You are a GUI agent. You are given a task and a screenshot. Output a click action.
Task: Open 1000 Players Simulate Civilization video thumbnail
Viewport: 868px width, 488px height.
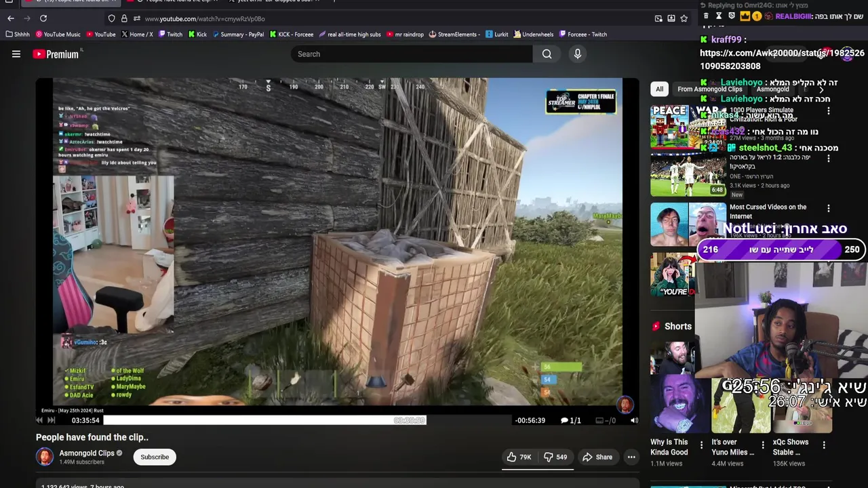coord(688,126)
